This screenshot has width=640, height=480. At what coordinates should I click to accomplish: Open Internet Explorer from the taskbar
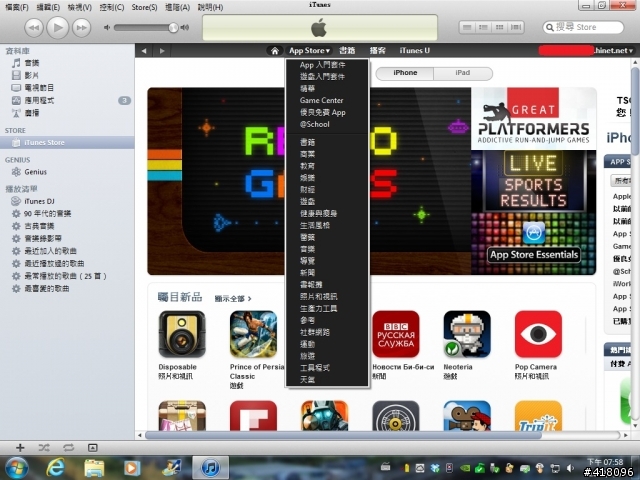click(56, 468)
